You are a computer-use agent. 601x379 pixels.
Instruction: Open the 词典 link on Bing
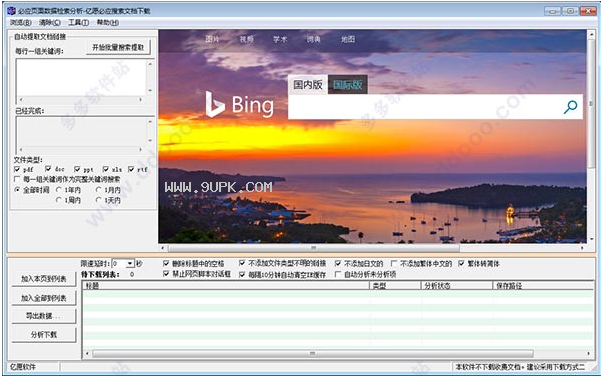[314, 39]
